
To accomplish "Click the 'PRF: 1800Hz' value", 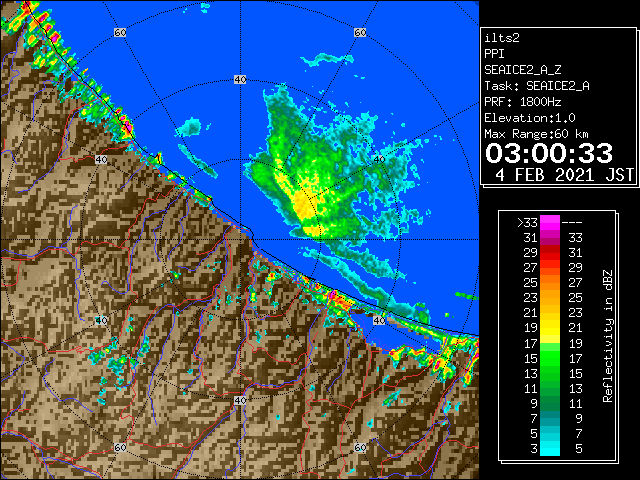I will [523, 102].
